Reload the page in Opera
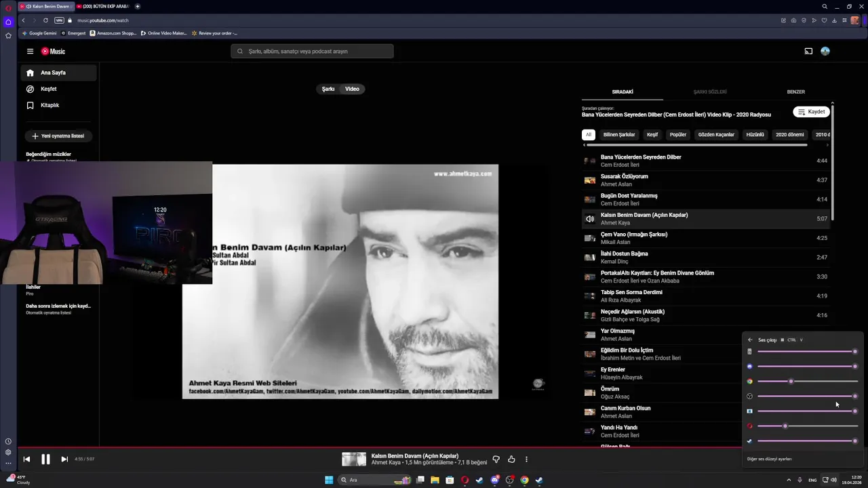Screen dimensions: 868x488 (45, 20)
